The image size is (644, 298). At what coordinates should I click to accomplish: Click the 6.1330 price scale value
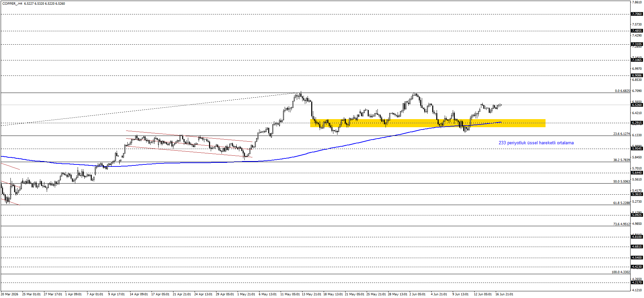[637, 135]
